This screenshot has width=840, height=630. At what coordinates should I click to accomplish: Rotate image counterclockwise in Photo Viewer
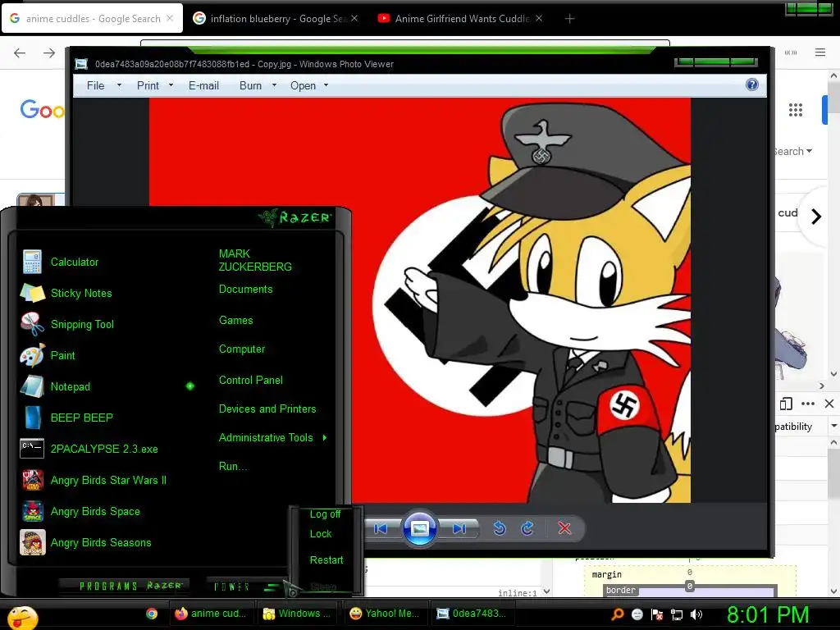click(500, 529)
